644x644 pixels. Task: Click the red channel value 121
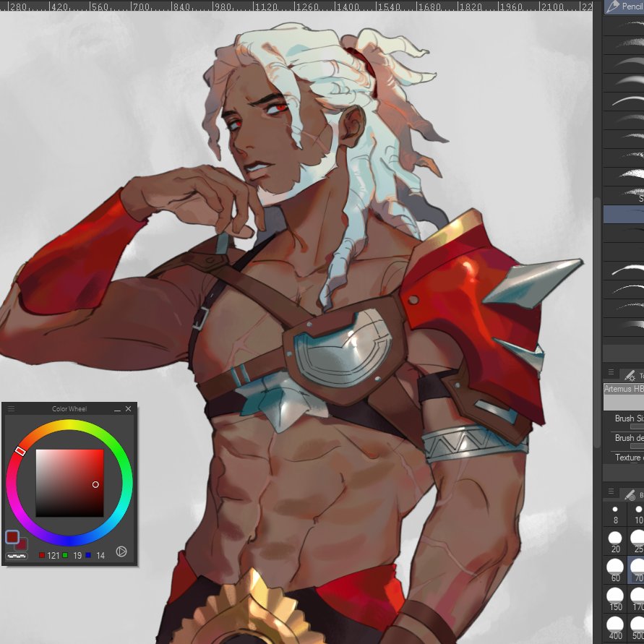53,556
